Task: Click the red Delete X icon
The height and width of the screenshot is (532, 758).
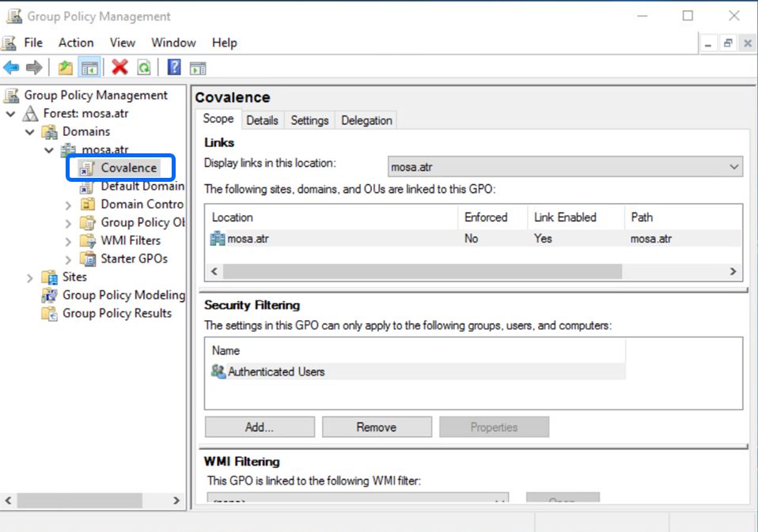Action: [119, 67]
